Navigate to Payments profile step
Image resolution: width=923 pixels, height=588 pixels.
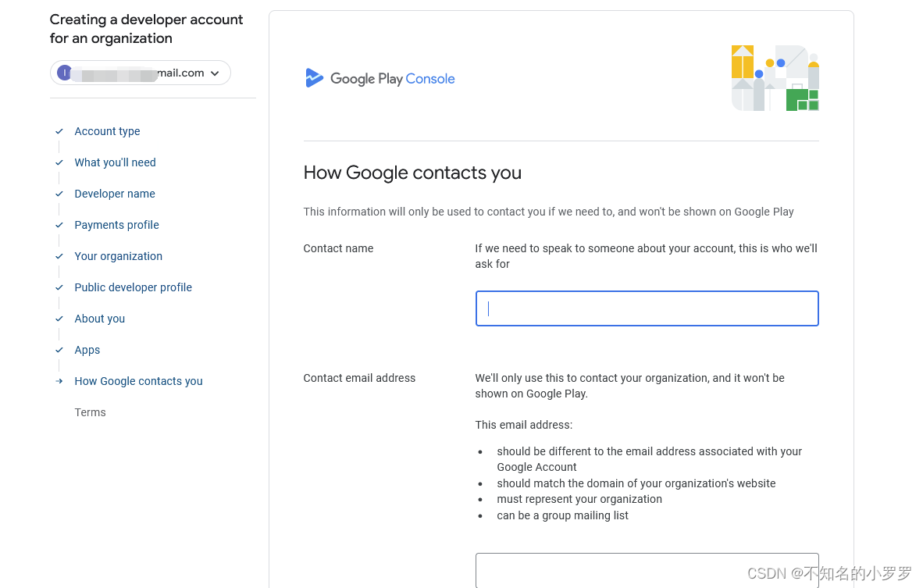coord(116,225)
